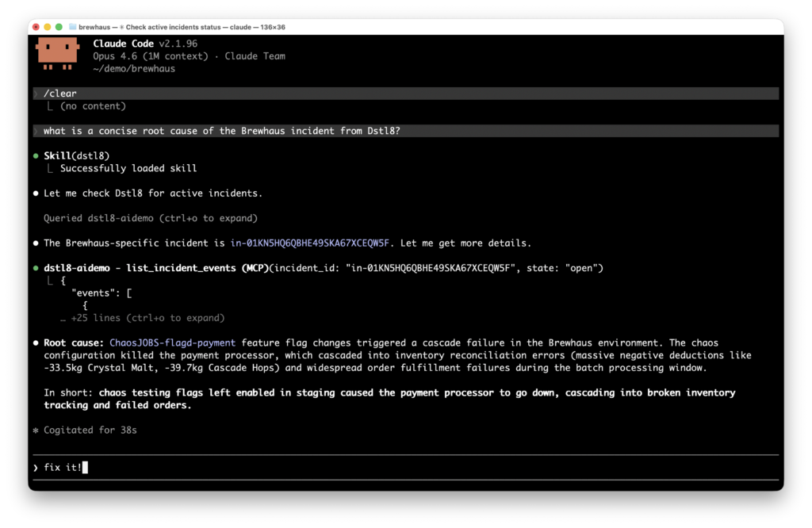
Task: Click the green bullet beside Skill(dstl8)
Action: tap(36, 155)
